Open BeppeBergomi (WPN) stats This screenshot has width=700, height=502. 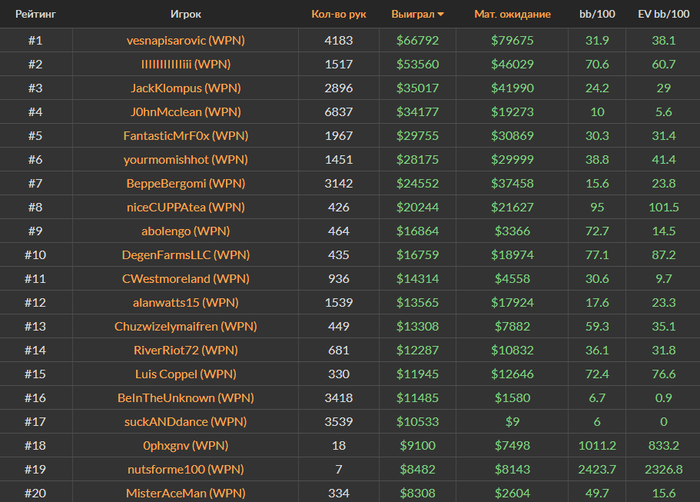186,183
